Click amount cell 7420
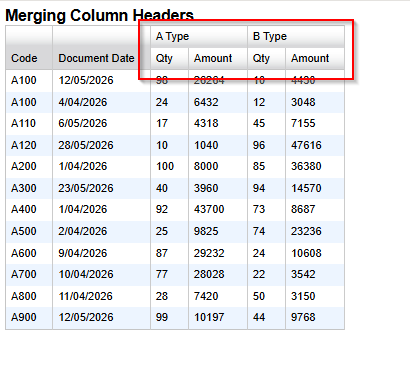The image size is (410, 370). pyautogui.click(x=218, y=296)
